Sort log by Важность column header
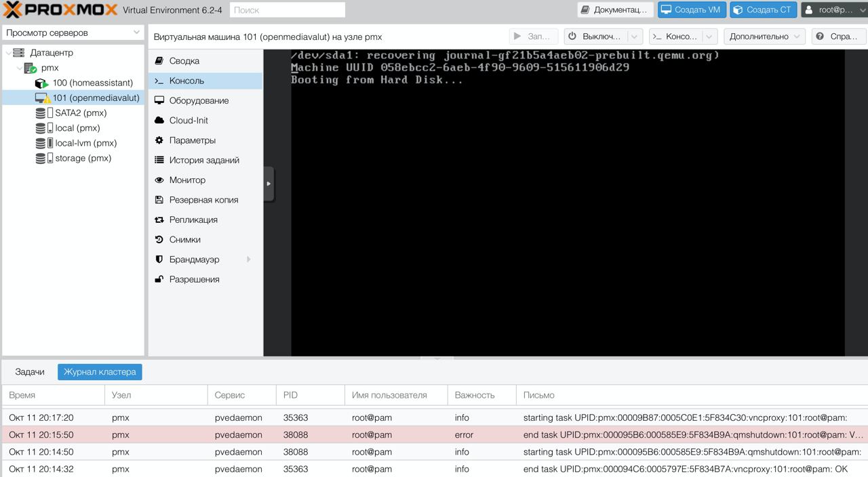Viewport: 868px width, 477px height. click(481, 395)
